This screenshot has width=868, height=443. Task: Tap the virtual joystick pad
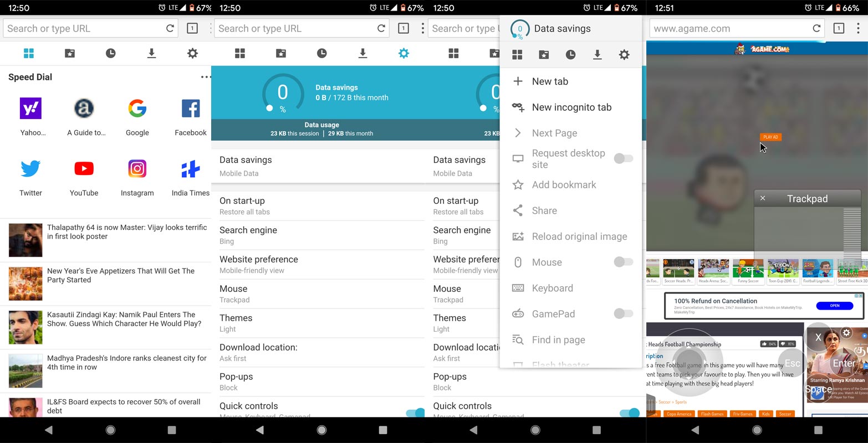pyautogui.click(x=690, y=361)
